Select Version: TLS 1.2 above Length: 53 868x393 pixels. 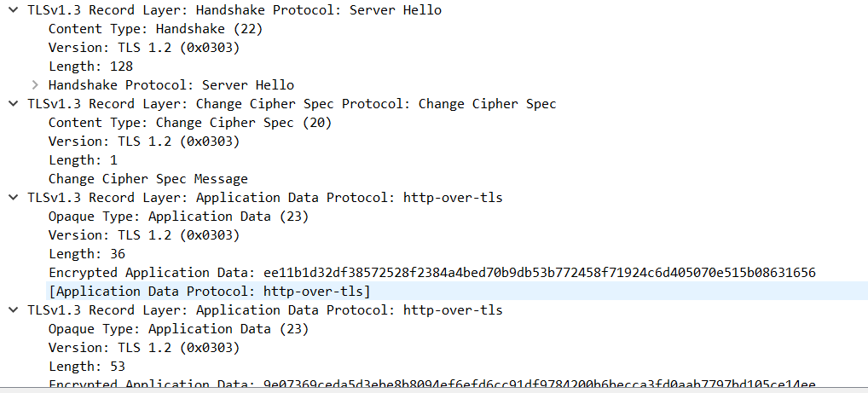143,348
